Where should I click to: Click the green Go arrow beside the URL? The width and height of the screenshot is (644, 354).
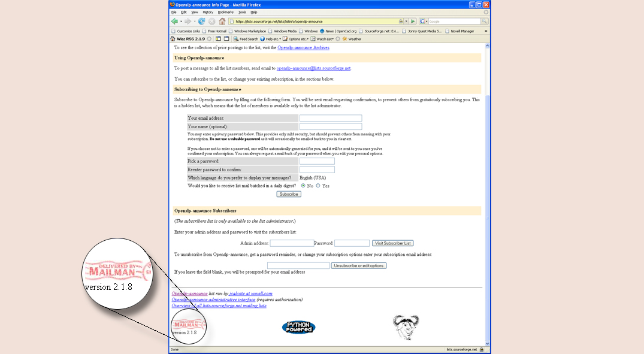(413, 22)
